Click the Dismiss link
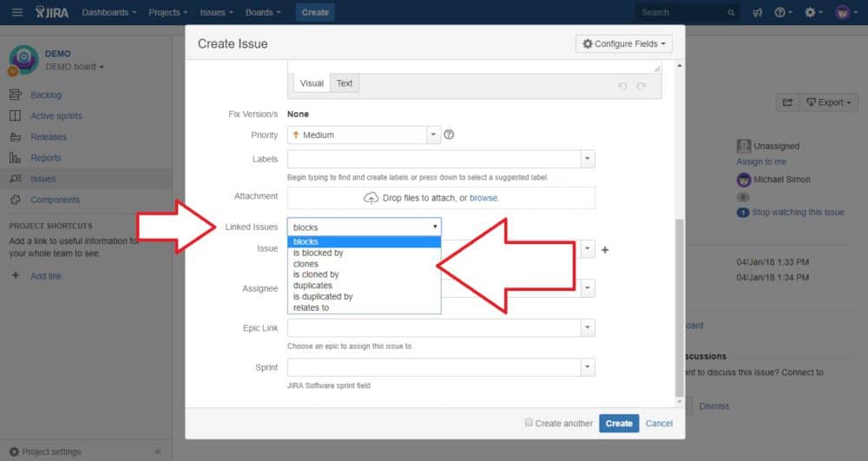 click(713, 406)
